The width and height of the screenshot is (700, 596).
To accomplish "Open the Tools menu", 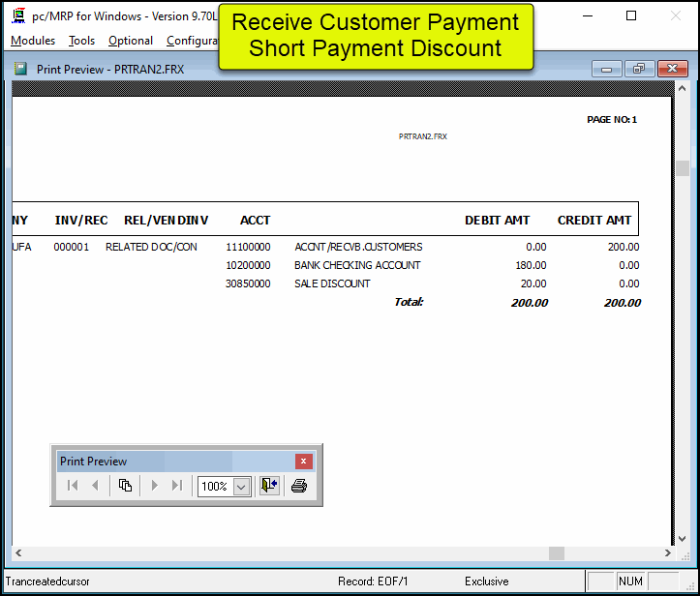I will click(81, 41).
